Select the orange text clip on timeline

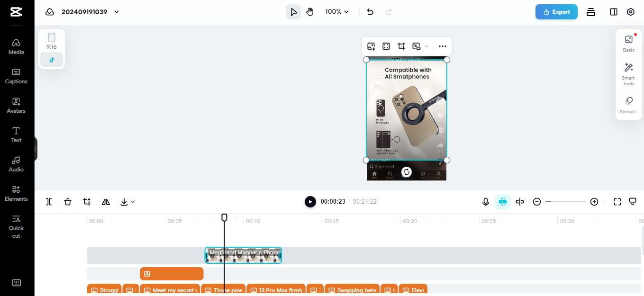172,274
